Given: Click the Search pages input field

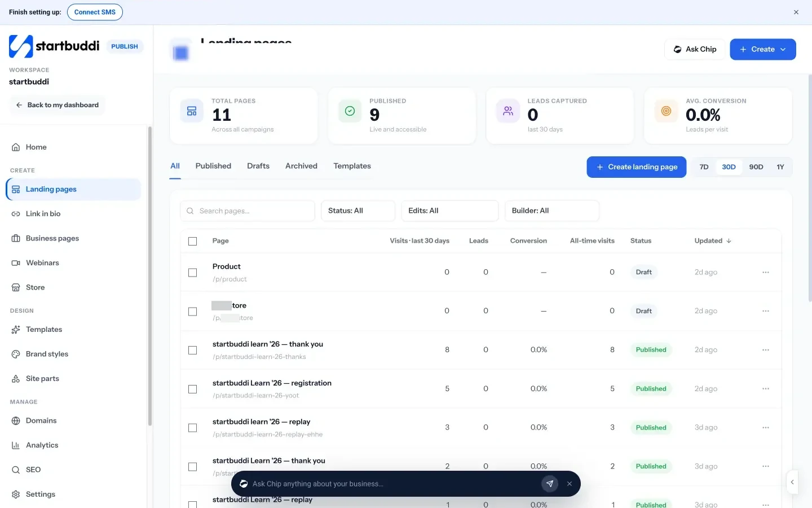Looking at the screenshot, I should click(x=248, y=211).
